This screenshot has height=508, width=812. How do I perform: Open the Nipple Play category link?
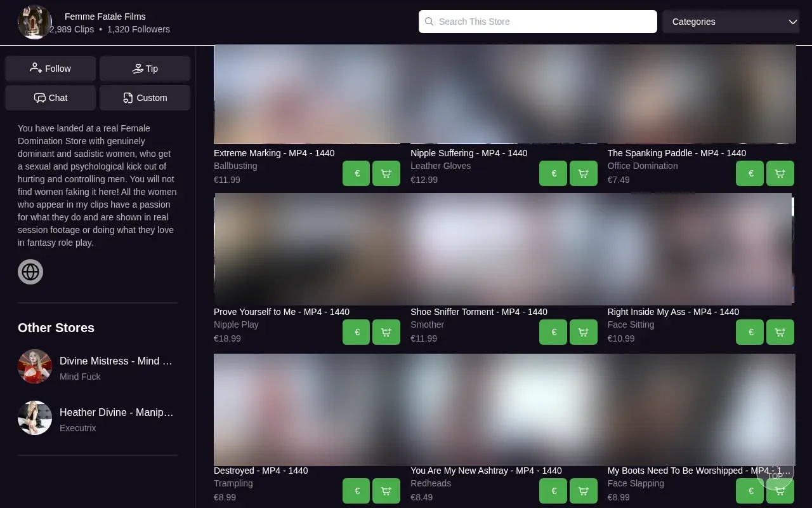click(236, 324)
